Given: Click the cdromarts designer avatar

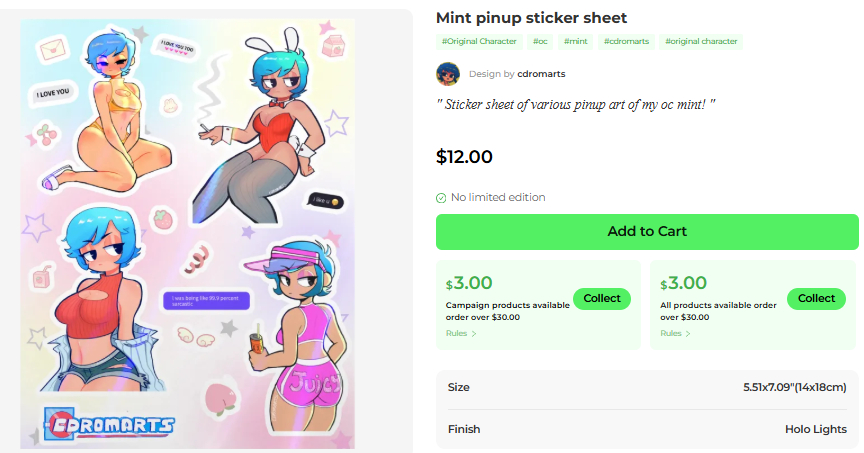Looking at the screenshot, I should point(448,73).
